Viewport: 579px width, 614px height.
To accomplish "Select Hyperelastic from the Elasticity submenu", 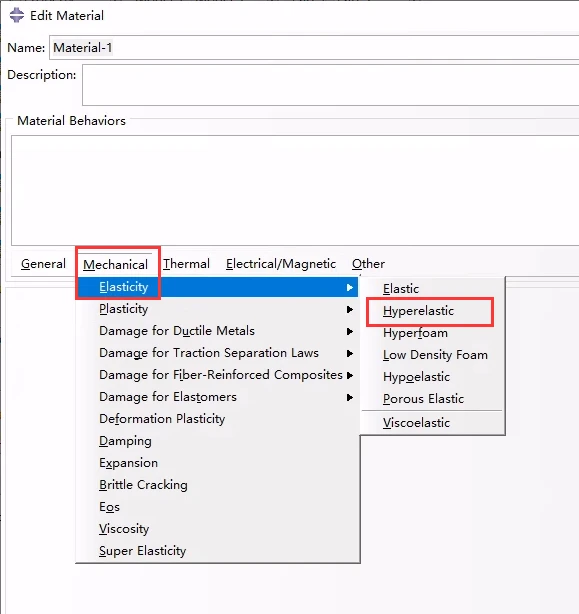I will (418, 311).
